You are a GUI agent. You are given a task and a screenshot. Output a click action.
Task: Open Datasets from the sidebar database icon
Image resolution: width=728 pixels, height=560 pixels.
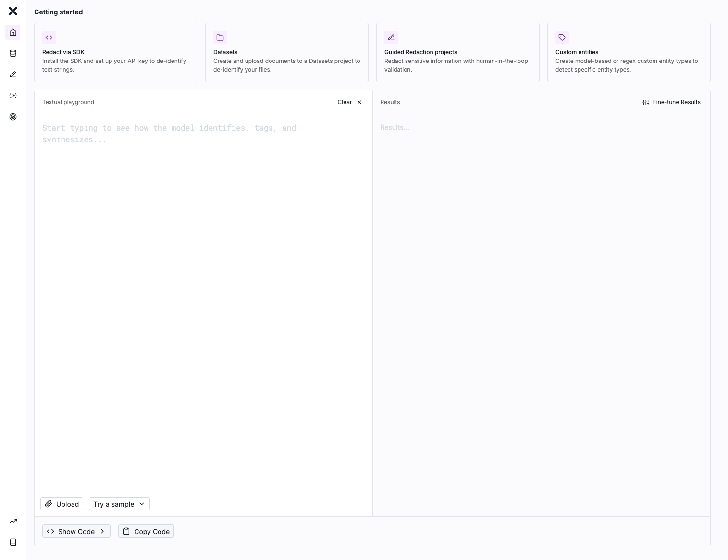(x=13, y=53)
